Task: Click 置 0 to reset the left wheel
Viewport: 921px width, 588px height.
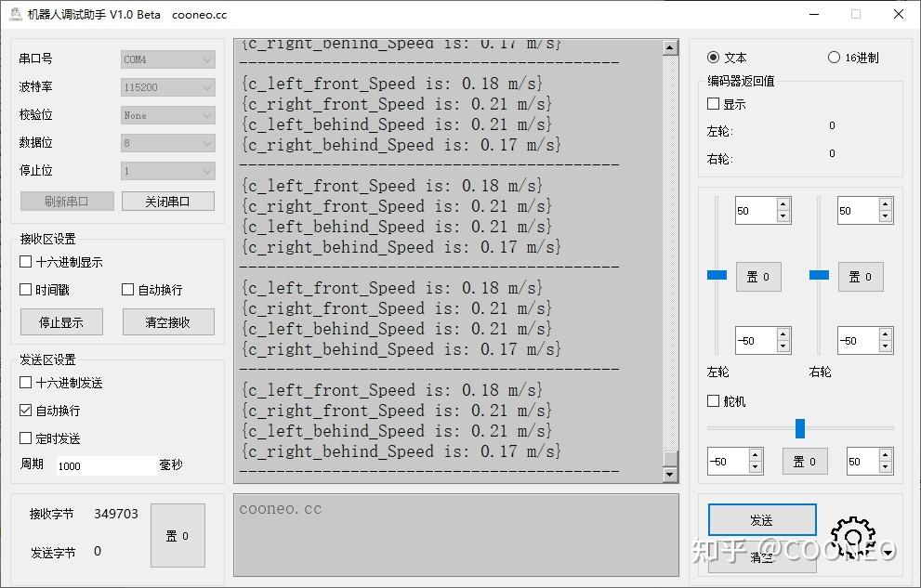Action: 759,276
